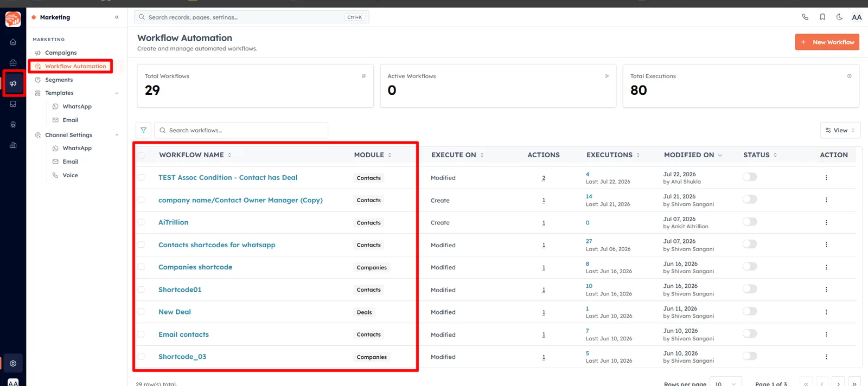Click the phone icon in top bar
Viewport: 868px width, 386px height.
tap(805, 17)
